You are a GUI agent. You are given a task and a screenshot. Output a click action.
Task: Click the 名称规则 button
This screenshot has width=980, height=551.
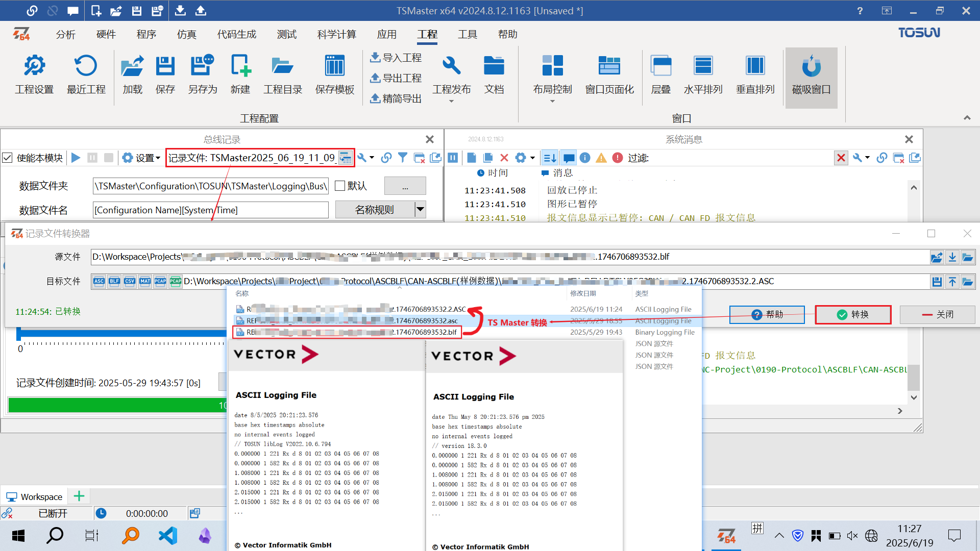(x=375, y=209)
